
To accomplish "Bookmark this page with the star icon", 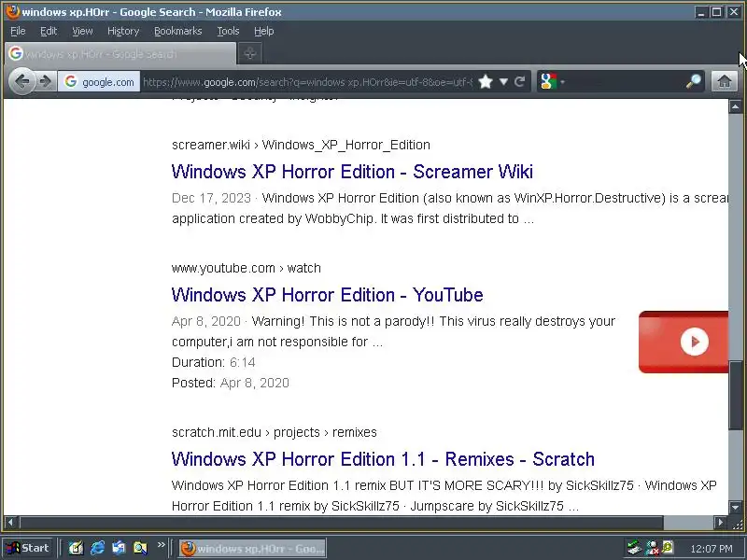I will (486, 82).
